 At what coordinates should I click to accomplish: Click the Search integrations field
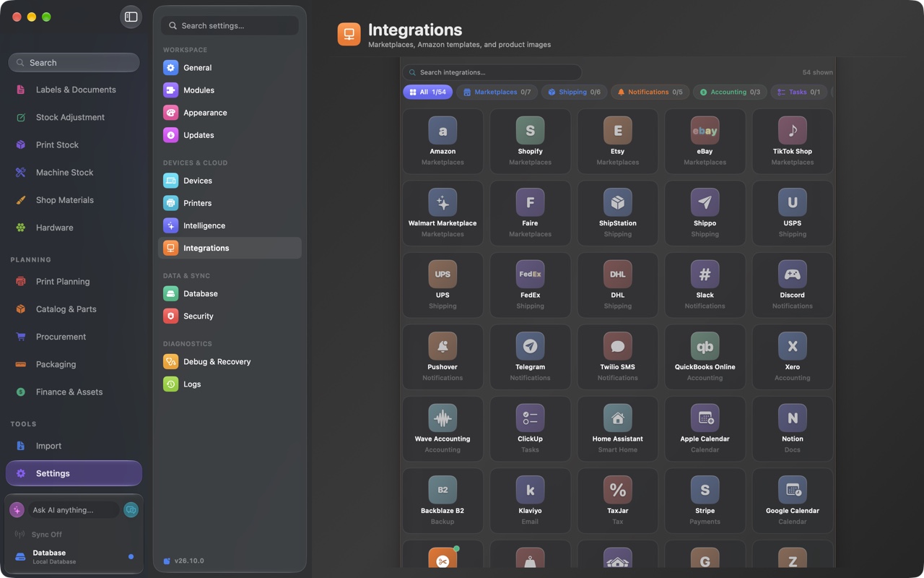(492, 72)
